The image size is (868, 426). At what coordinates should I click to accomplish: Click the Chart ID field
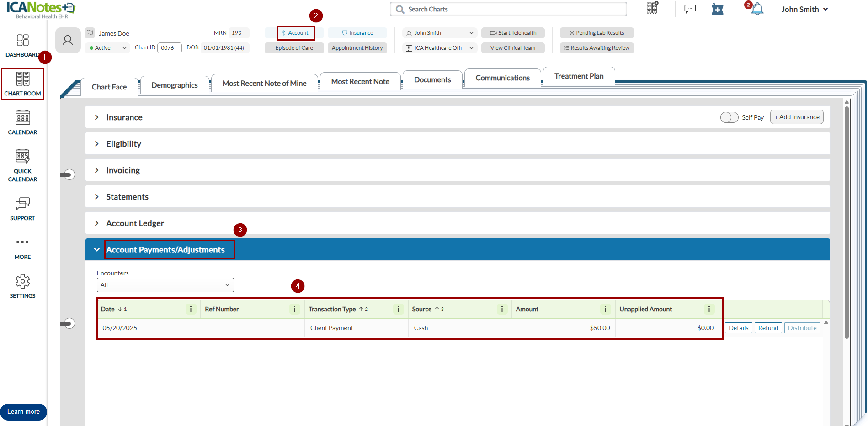pyautogui.click(x=170, y=48)
